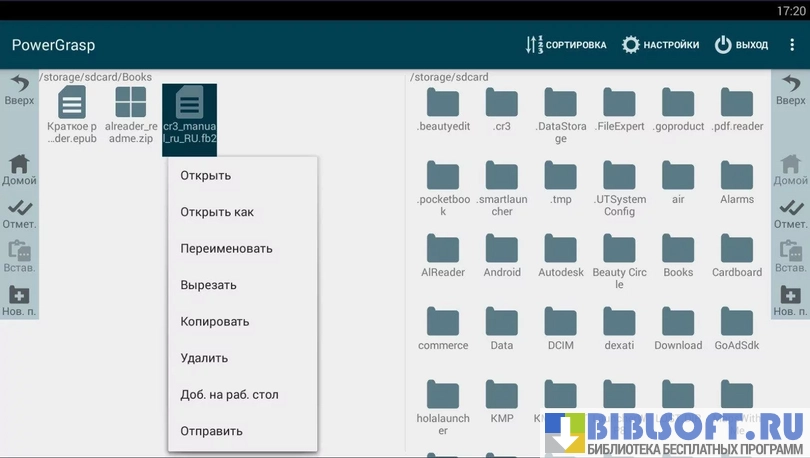Open the alreader_readme.zip file
The height and width of the screenshot is (458, 810).
[x=131, y=114]
